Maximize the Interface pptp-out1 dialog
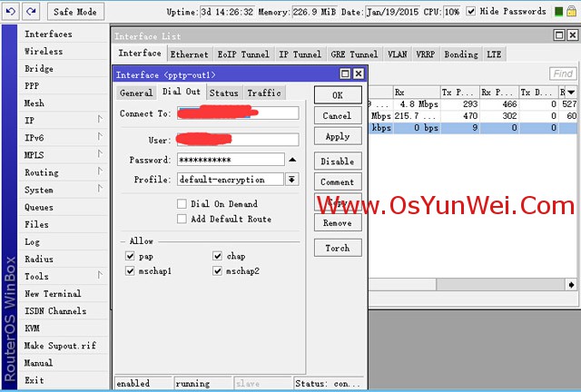581x392 pixels. (x=345, y=73)
